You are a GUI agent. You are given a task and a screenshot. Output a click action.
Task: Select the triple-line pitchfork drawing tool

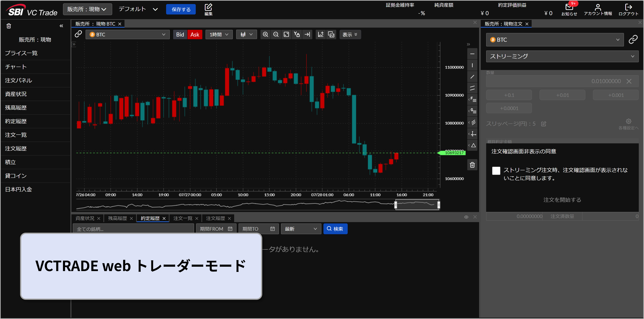click(x=472, y=122)
